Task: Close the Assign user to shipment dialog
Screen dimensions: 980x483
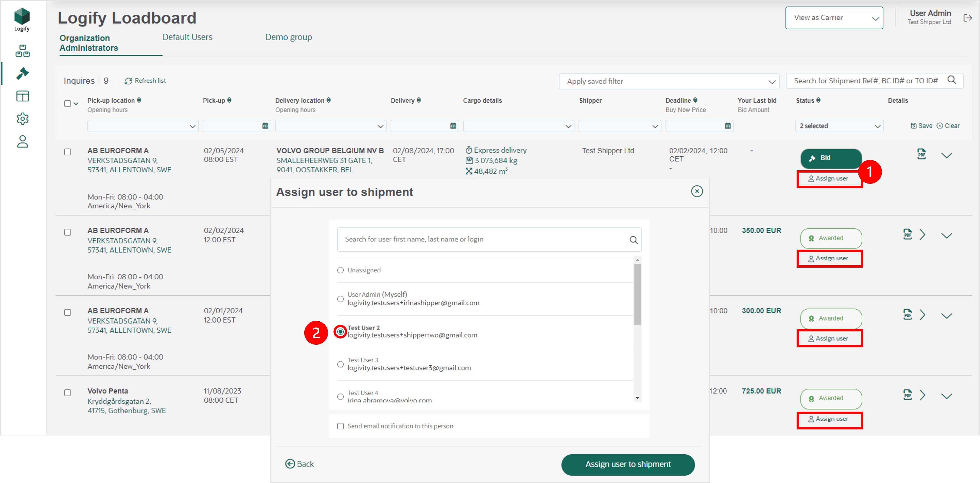Action: (697, 191)
